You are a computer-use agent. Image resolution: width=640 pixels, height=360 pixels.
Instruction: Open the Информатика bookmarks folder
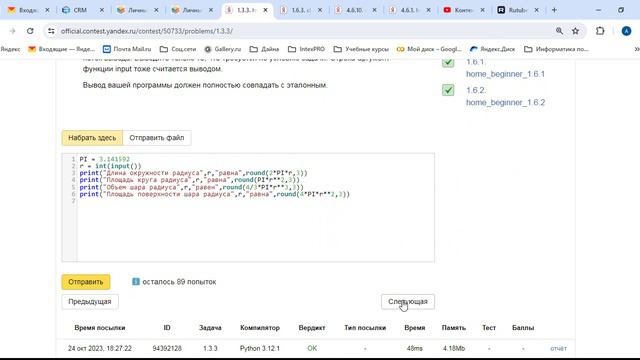(556, 49)
